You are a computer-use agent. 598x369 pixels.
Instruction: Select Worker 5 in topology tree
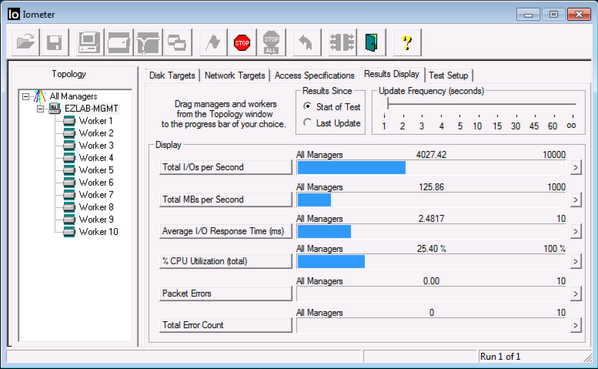(x=96, y=170)
